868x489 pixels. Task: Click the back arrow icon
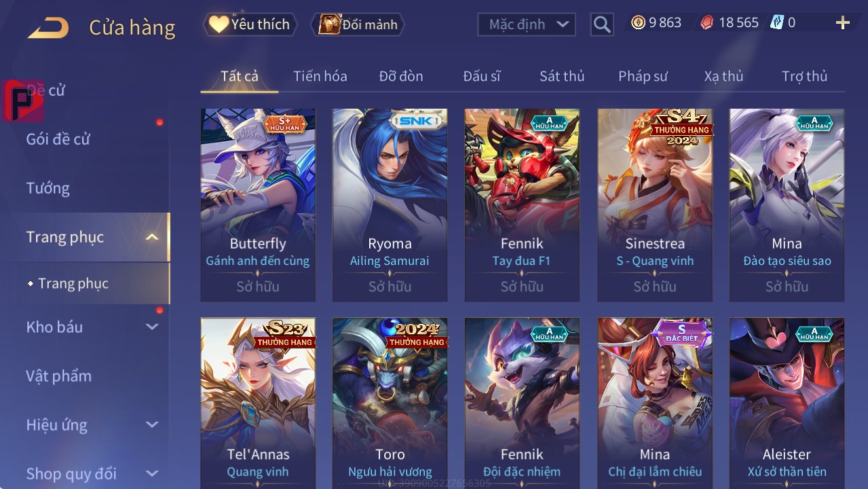pos(48,28)
